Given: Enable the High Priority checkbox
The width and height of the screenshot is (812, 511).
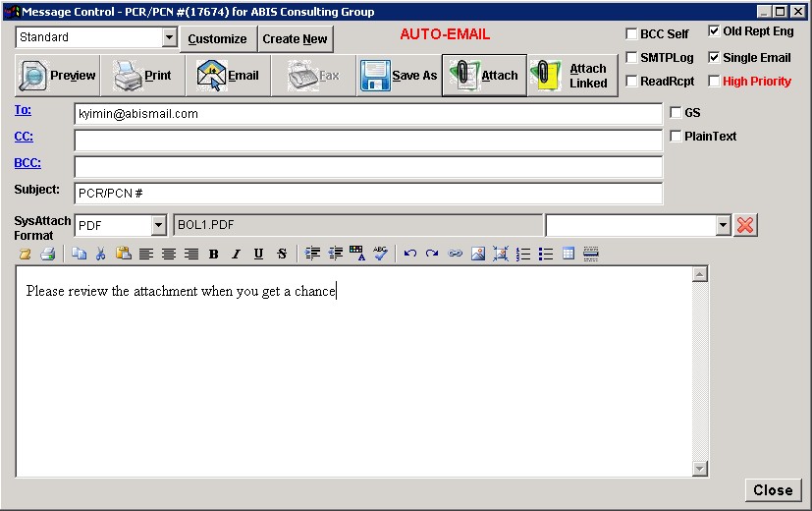Looking at the screenshot, I should [714, 82].
